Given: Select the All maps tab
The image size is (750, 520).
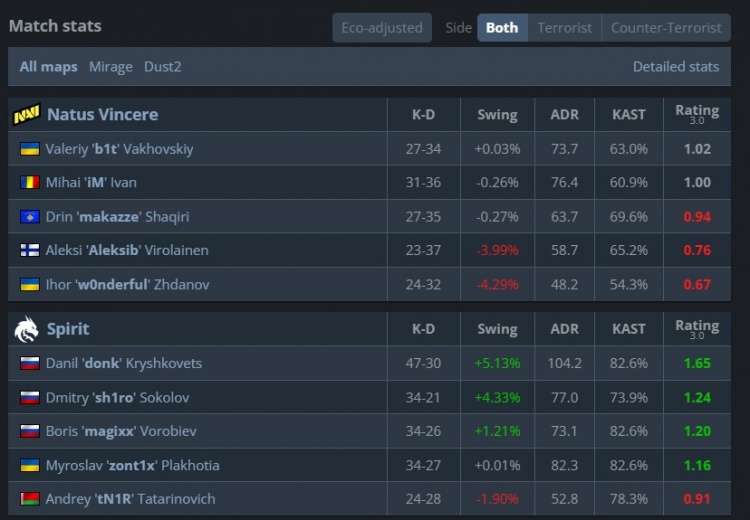Looking at the screenshot, I should click(x=48, y=67).
